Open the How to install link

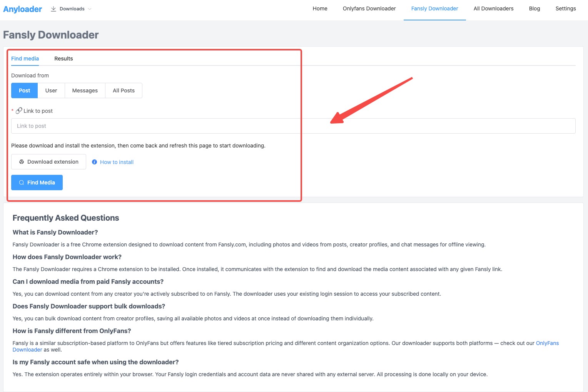click(x=117, y=162)
